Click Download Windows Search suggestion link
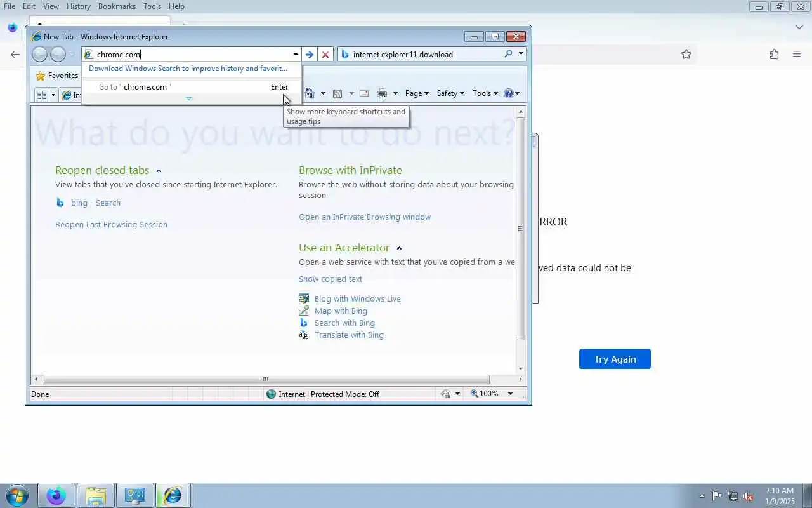Viewport: 812px width, 508px height. [188, 69]
